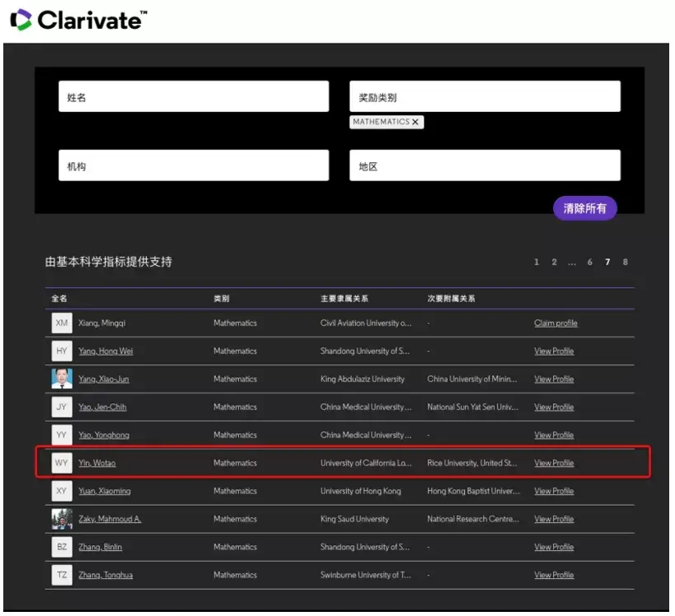Open the Yang, Hong Wei name link
This screenshot has width=675, height=616.
[105, 352]
